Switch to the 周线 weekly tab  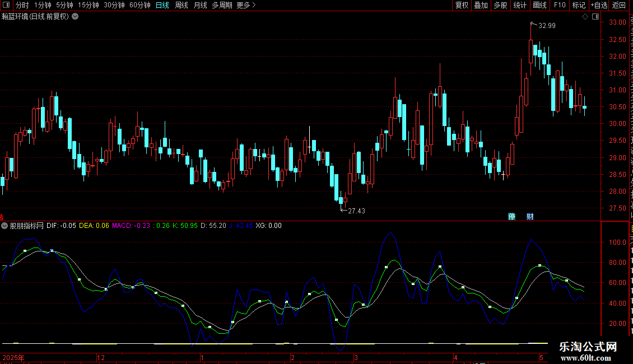point(181,5)
